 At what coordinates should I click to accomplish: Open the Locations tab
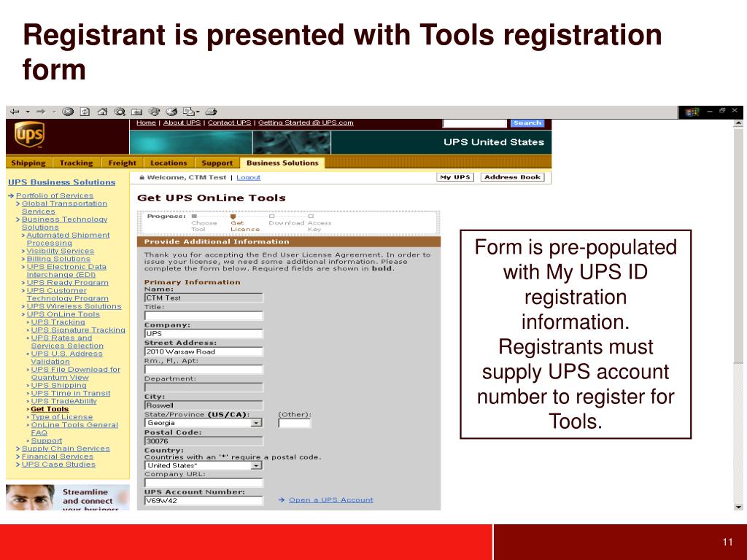coord(169,163)
